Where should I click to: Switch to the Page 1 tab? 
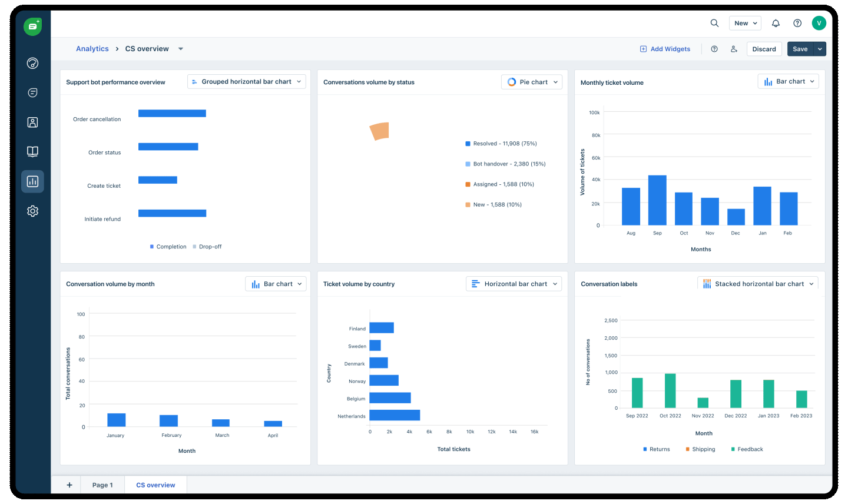click(x=102, y=485)
